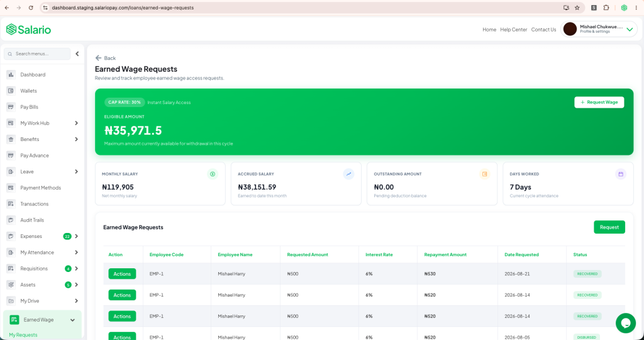Select the My Drive folder icon
644x340 pixels.
pyautogui.click(x=11, y=301)
